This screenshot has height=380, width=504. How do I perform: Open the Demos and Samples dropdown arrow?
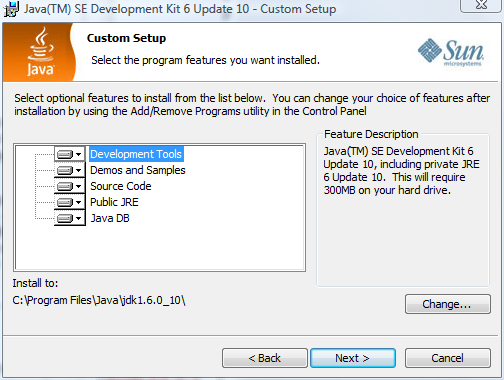tap(79, 170)
